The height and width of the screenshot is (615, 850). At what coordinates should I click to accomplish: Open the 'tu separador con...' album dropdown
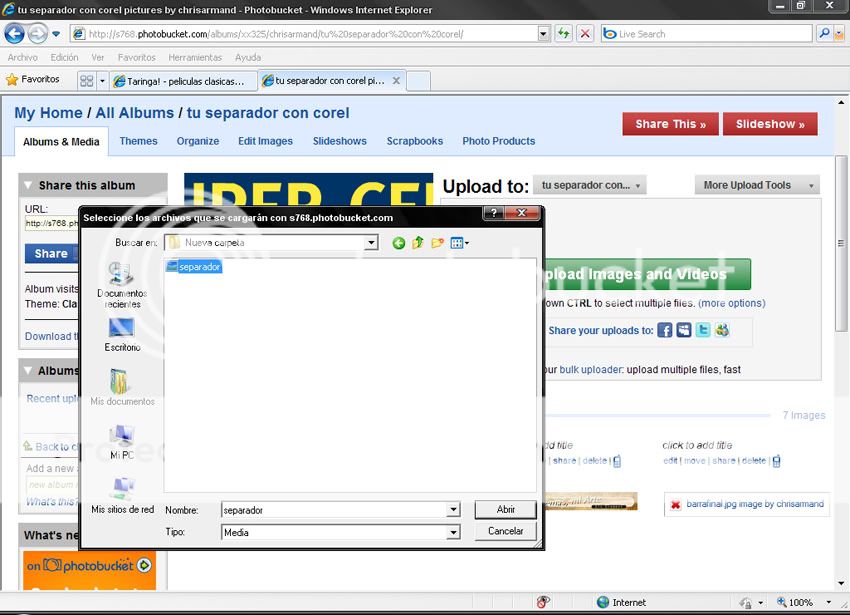pyautogui.click(x=590, y=185)
